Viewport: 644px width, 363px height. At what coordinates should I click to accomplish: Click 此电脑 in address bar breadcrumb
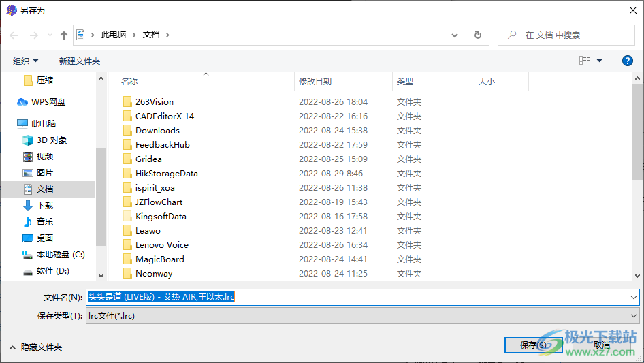(114, 35)
